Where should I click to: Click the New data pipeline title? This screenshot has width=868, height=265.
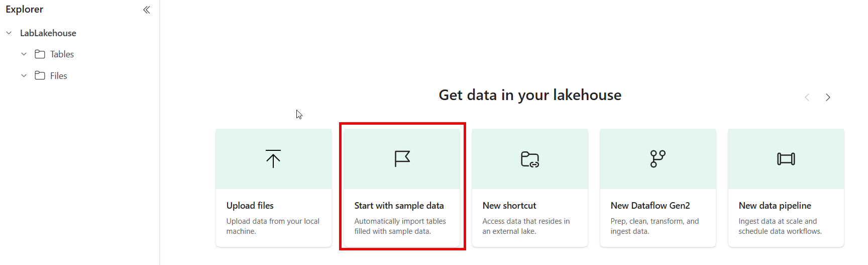[775, 206]
